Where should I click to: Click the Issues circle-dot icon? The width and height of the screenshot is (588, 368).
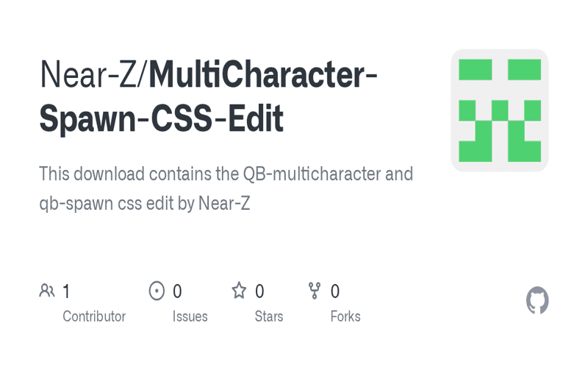157,291
